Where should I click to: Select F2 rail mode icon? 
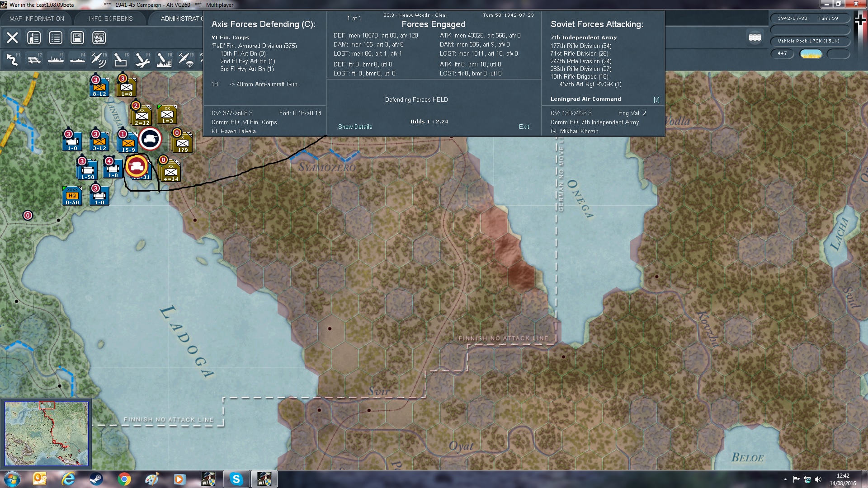34,60
